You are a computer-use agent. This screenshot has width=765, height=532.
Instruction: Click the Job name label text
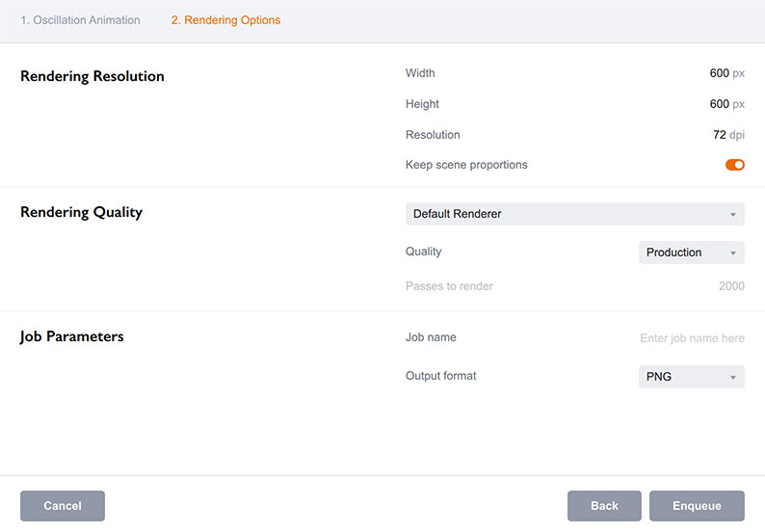coord(431,337)
